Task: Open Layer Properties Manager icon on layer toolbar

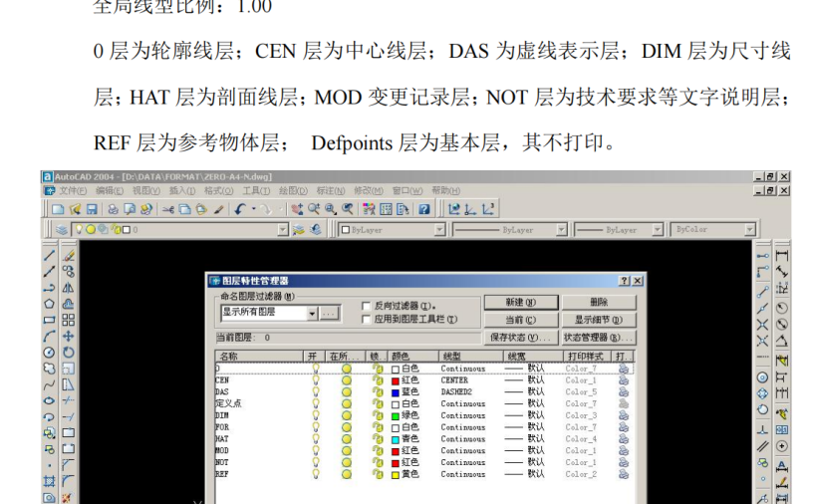Action: coord(62,229)
